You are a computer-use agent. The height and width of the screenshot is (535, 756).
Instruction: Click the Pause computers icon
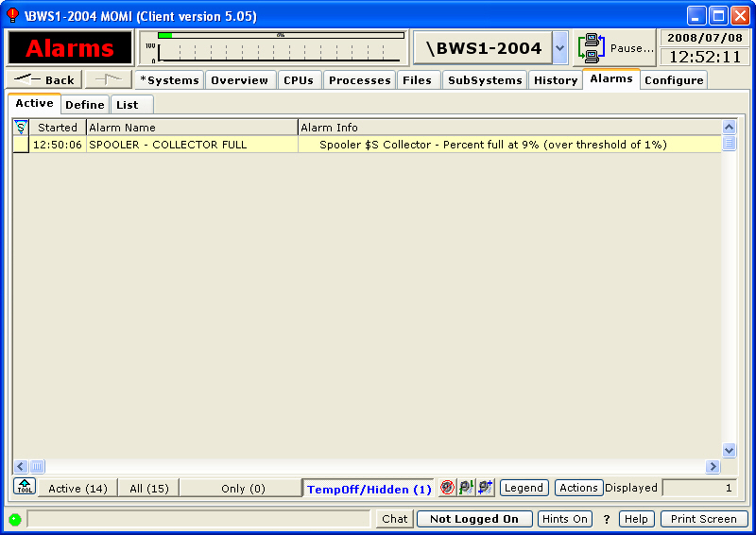[x=593, y=48]
